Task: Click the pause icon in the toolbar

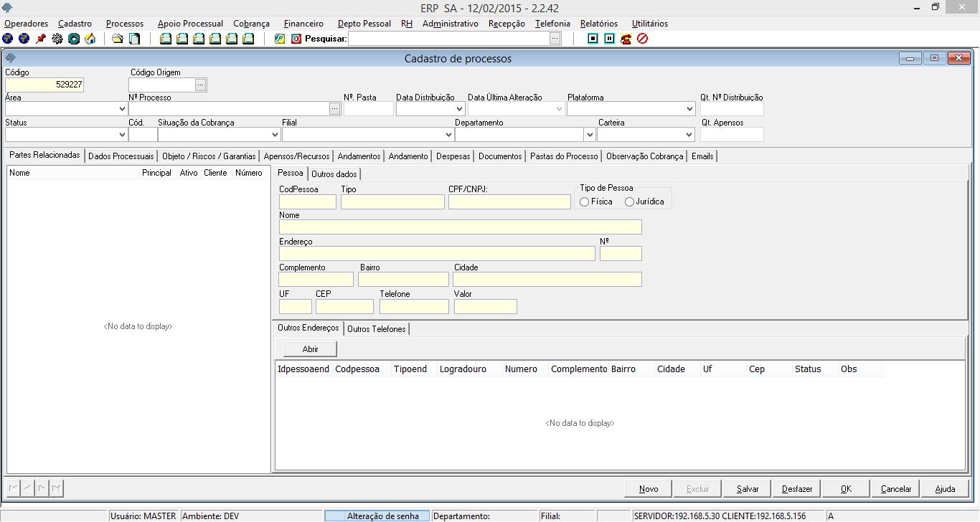Action: coord(609,39)
